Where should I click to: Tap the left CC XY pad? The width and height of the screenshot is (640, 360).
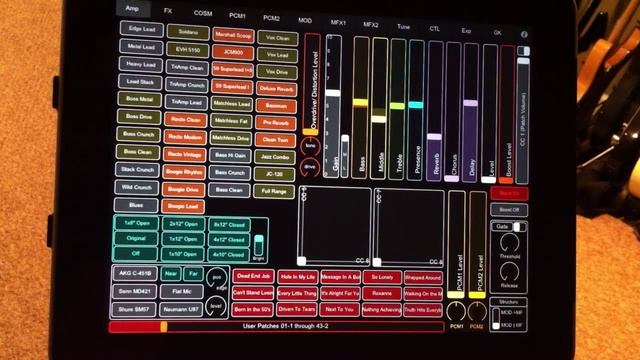point(334,226)
